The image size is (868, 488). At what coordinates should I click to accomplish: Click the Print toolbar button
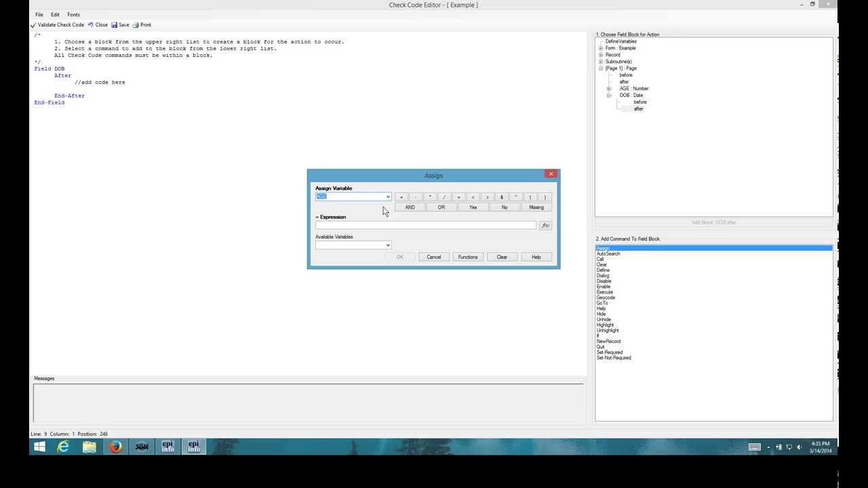tap(142, 24)
